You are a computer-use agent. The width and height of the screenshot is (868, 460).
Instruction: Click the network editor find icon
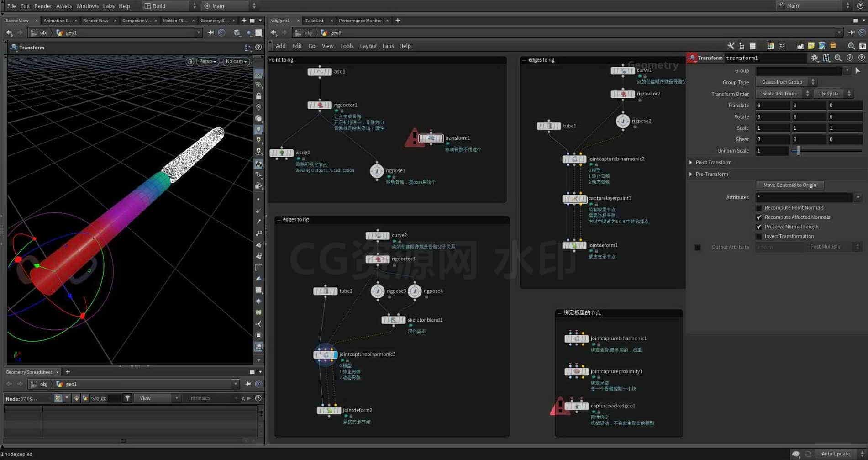tap(851, 46)
